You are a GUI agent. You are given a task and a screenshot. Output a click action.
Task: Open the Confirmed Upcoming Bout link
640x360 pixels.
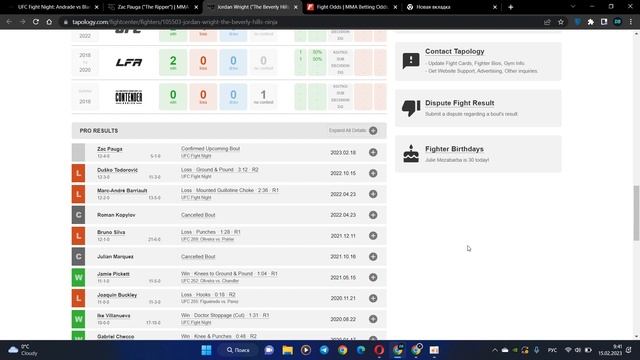[x=211, y=149]
